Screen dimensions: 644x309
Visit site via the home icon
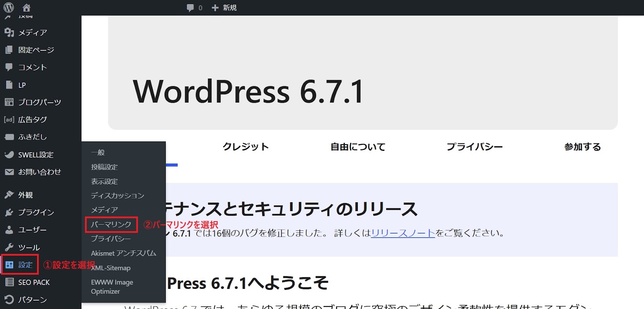click(x=27, y=8)
